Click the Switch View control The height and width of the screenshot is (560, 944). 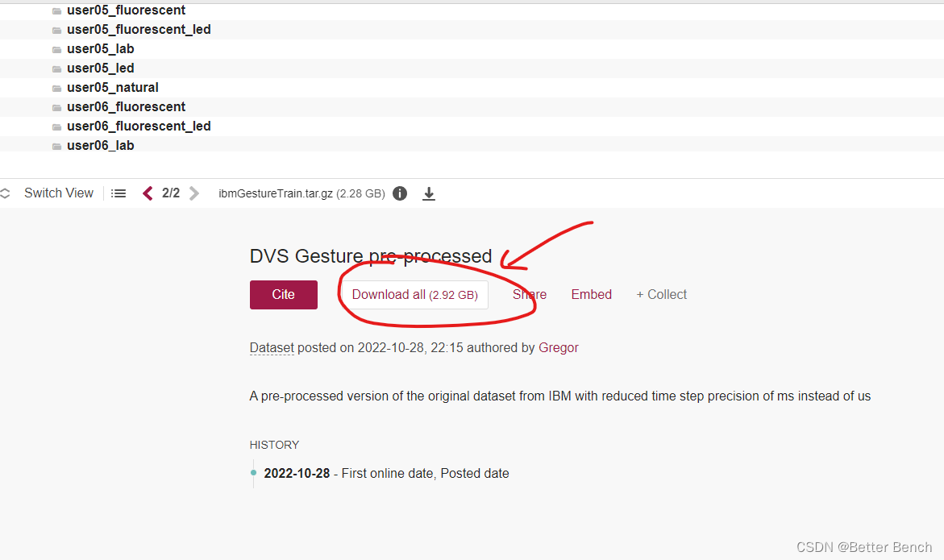point(58,193)
